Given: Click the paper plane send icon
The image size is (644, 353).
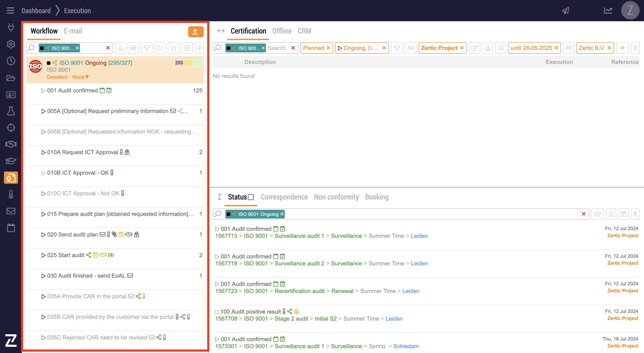Looking at the screenshot, I should pyautogui.click(x=566, y=11).
